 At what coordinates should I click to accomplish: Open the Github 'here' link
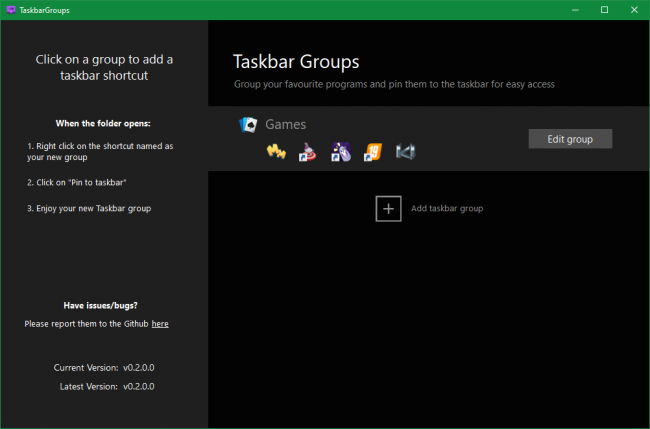[160, 324]
